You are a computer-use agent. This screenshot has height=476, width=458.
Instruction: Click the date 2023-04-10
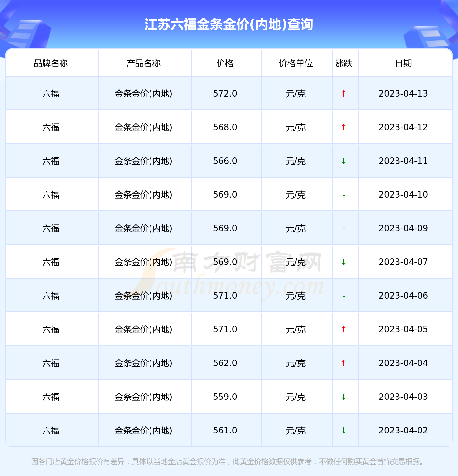tap(403, 195)
